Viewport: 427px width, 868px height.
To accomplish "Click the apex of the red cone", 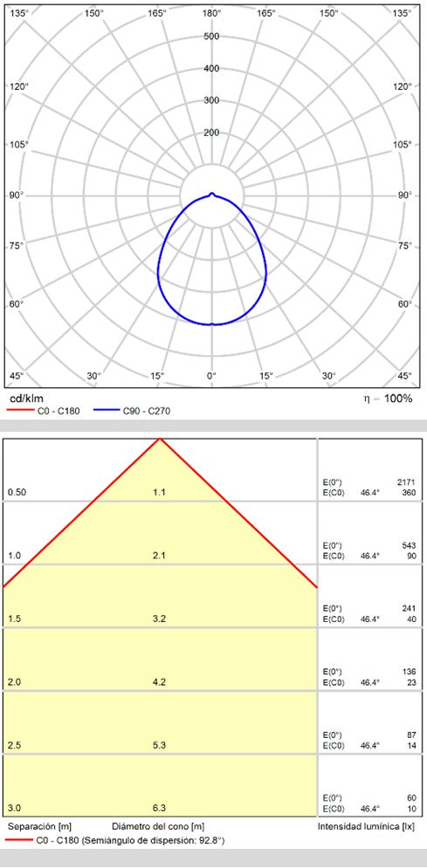I will [x=160, y=439].
